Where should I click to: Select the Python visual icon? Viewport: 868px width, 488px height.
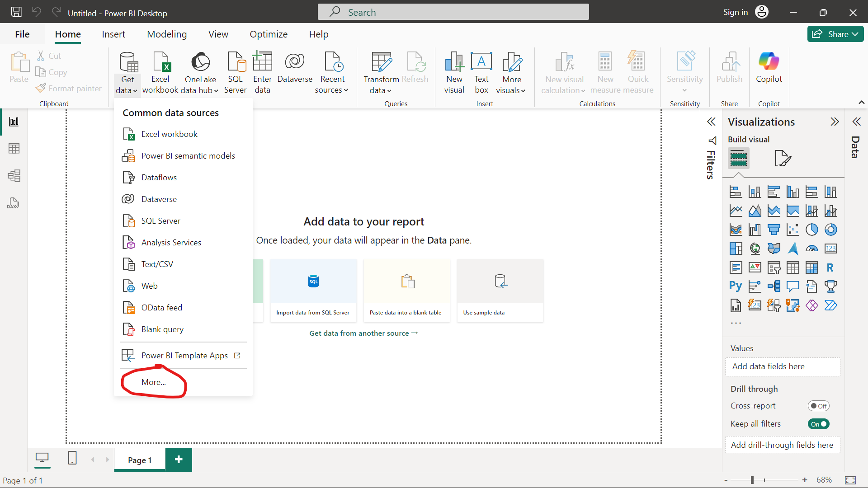point(736,286)
